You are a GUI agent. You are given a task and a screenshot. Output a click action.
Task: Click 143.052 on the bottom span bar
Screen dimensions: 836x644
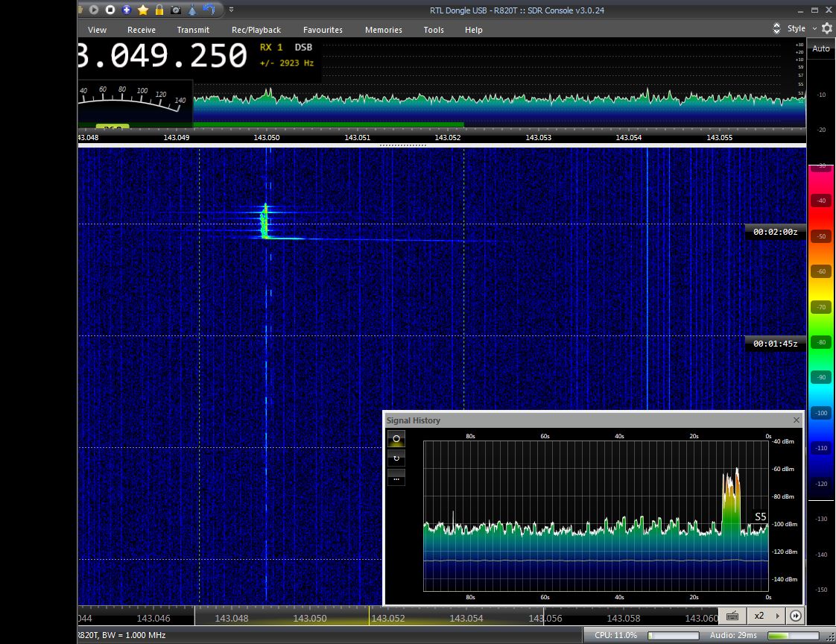pos(387,619)
